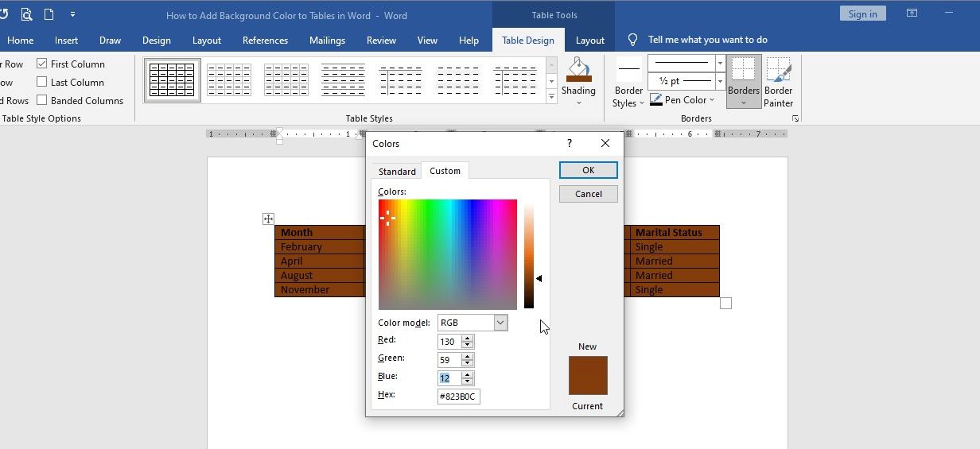Create a new blank document icon

[x=49, y=14]
